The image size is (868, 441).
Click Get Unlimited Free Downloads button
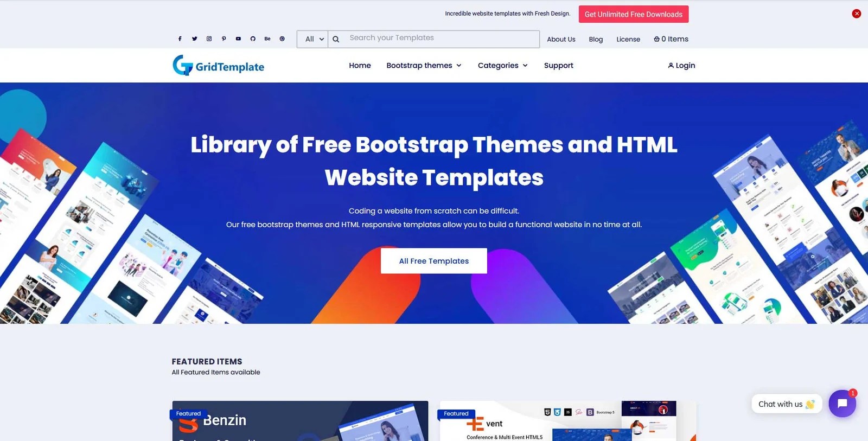pyautogui.click(x=634, y=14)
